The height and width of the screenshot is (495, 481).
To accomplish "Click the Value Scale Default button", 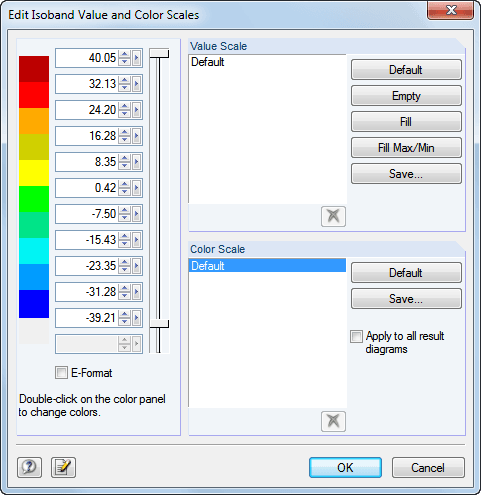I will click(406, 70).
